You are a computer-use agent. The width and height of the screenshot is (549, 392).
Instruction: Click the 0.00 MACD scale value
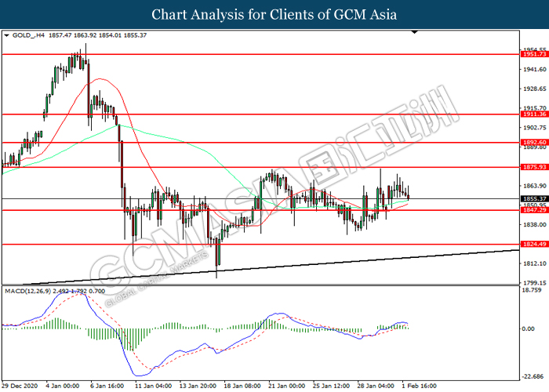point(528,329)
